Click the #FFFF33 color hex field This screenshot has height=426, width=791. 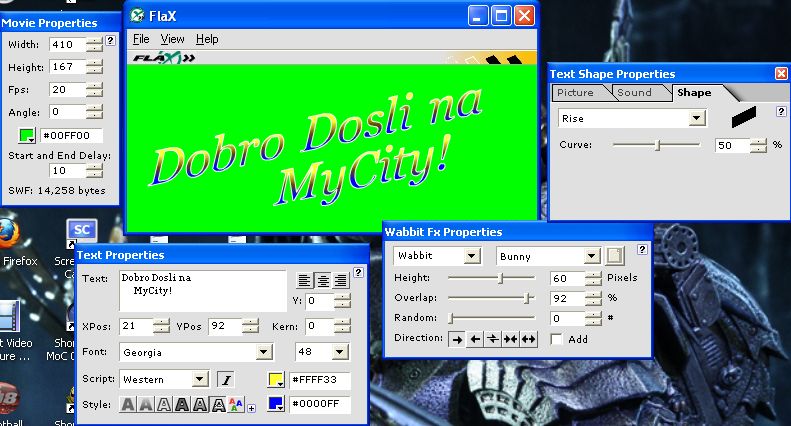pos(320,380)
